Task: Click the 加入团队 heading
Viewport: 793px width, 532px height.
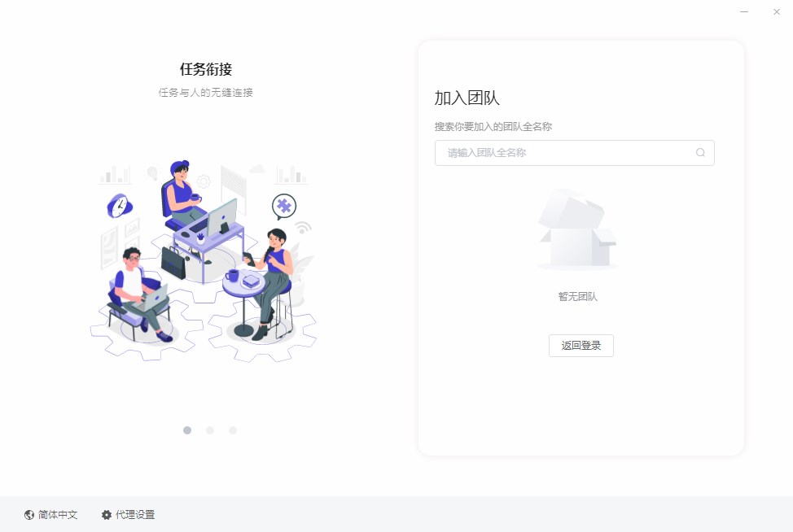Action: (467, 98)
